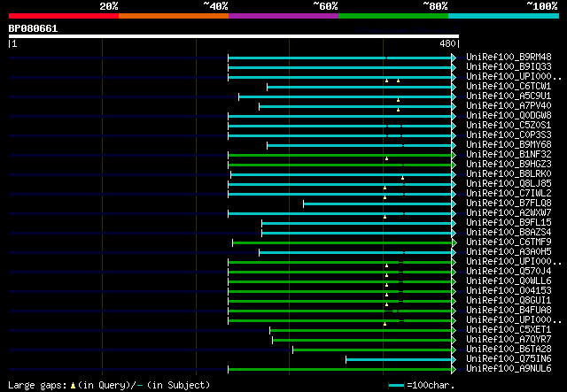Select the query name BP080661
This screenshot has height=392, width=567.
click(34, 28)
